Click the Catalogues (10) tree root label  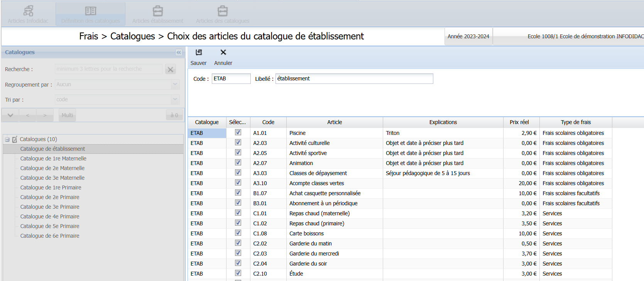point(38,139)
